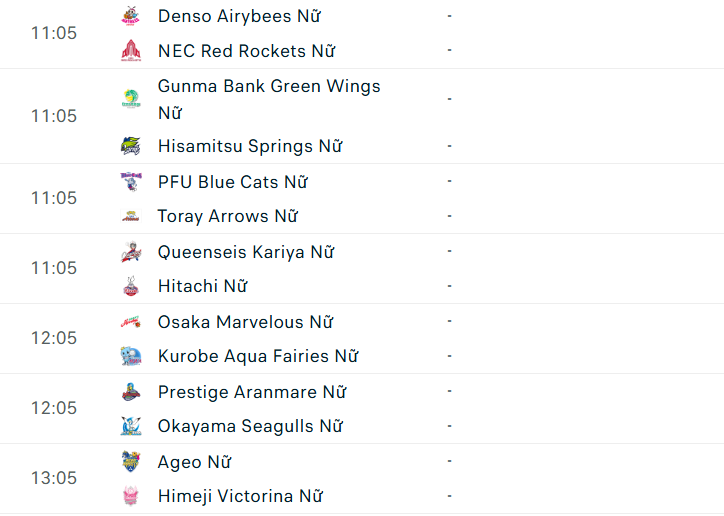This screenshot has width=724, height=516.
Task: Click the 12:05 Osaka Marvelous match time
Action: [x=54, y=338]
